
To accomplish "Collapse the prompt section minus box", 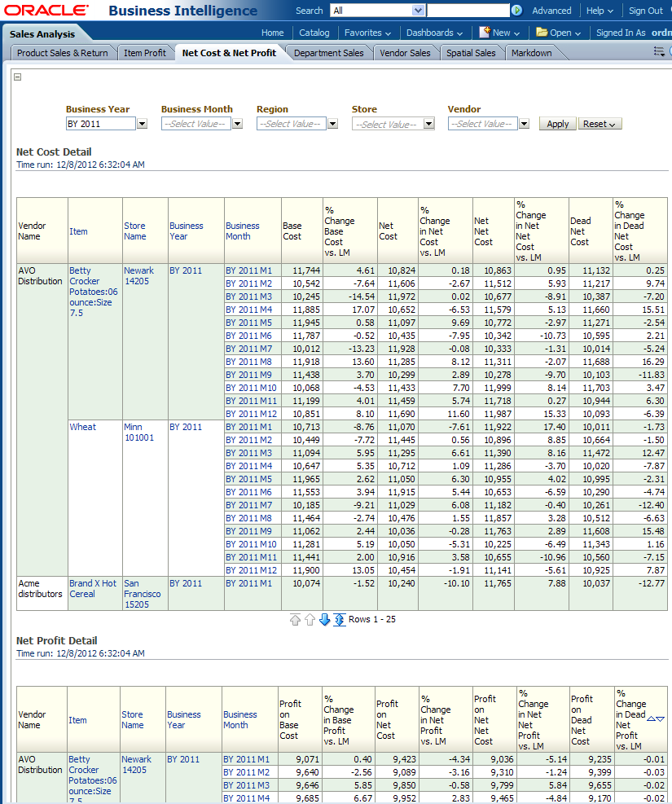I will pyautogui.click(x=18, y=77).
